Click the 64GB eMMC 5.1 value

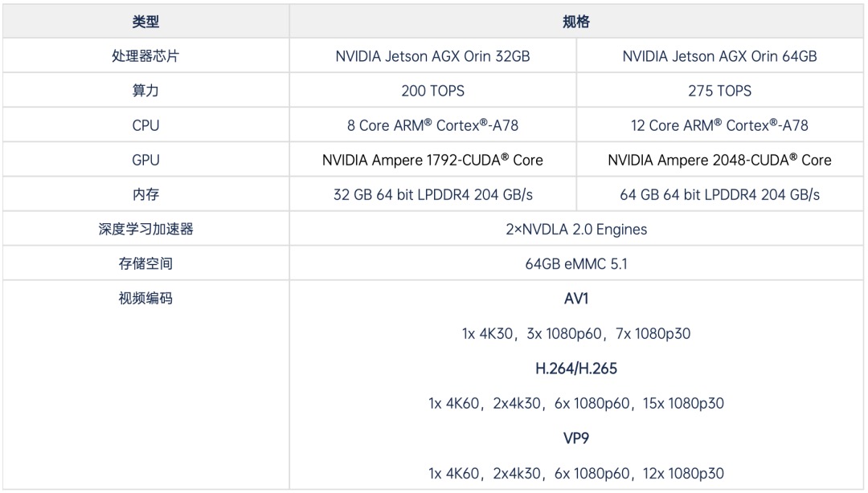coord(575,264)
